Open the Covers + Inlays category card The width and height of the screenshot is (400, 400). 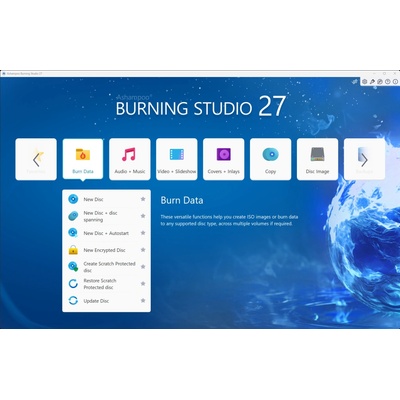coord(224,159)
